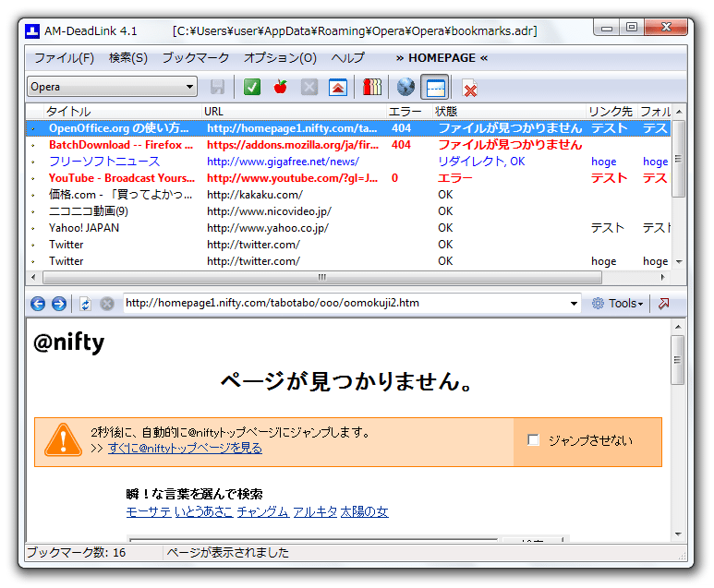The width and height of the screenshot is (714, 588).
Task: Click the チャングム search link
Action: point(263,512)
